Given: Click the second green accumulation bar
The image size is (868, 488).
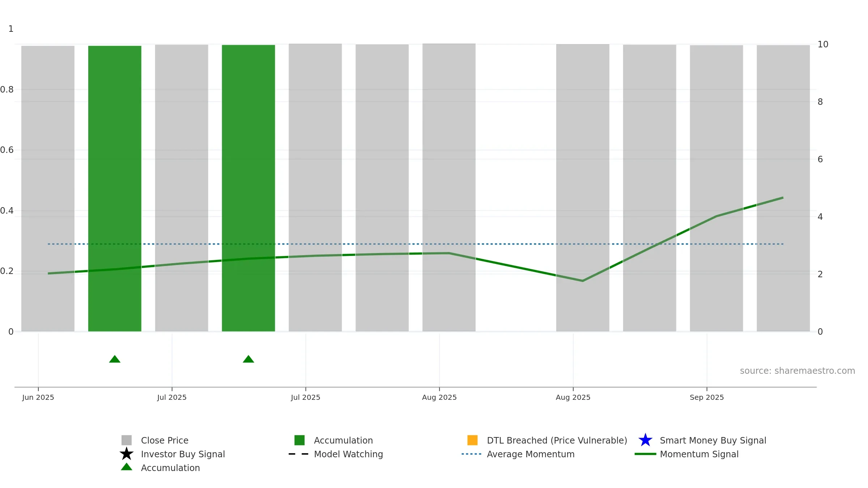Looking at the screenshot, I should pos(248,188).
